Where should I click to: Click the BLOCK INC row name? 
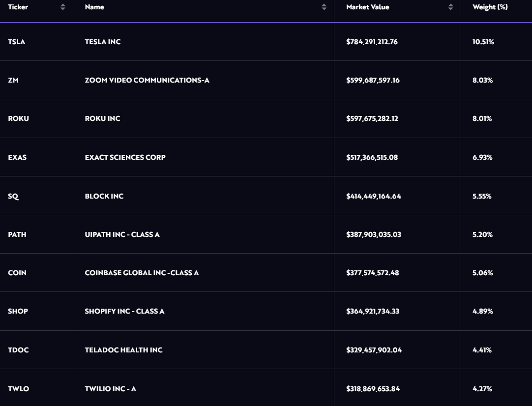click(104, 196)
